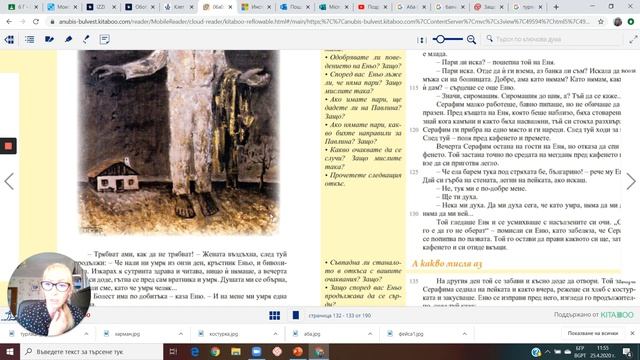The width and height of the screenshot is (640, 360).
Task: Go to the previous page with the left arrow
Action: tap(9, 181)
